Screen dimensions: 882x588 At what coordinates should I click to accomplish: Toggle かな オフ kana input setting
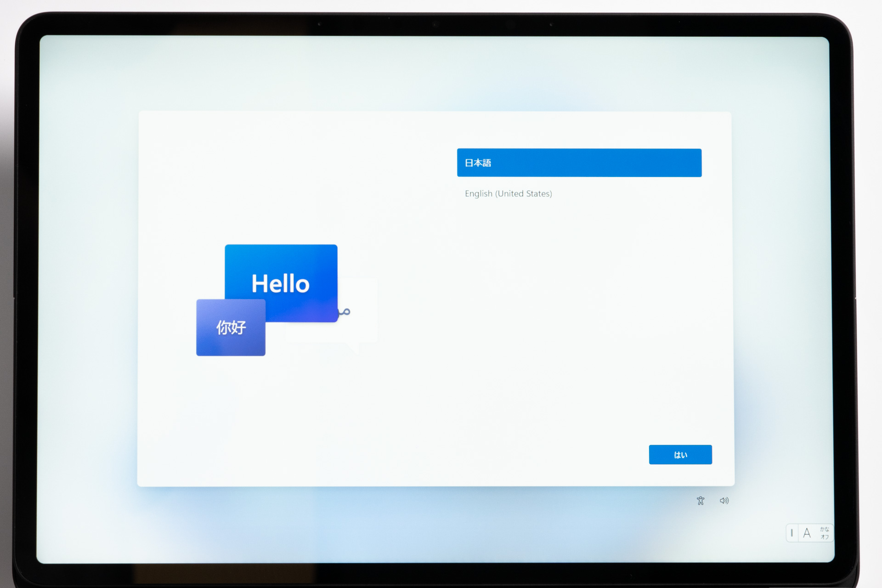825,533
